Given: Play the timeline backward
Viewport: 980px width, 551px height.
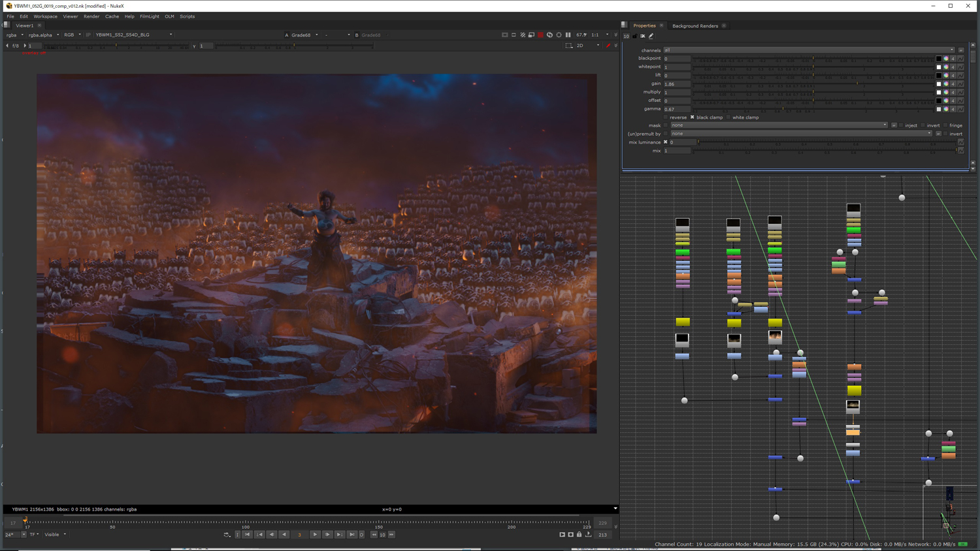Looking at the screenshot, I should click(x=284, y=535).
